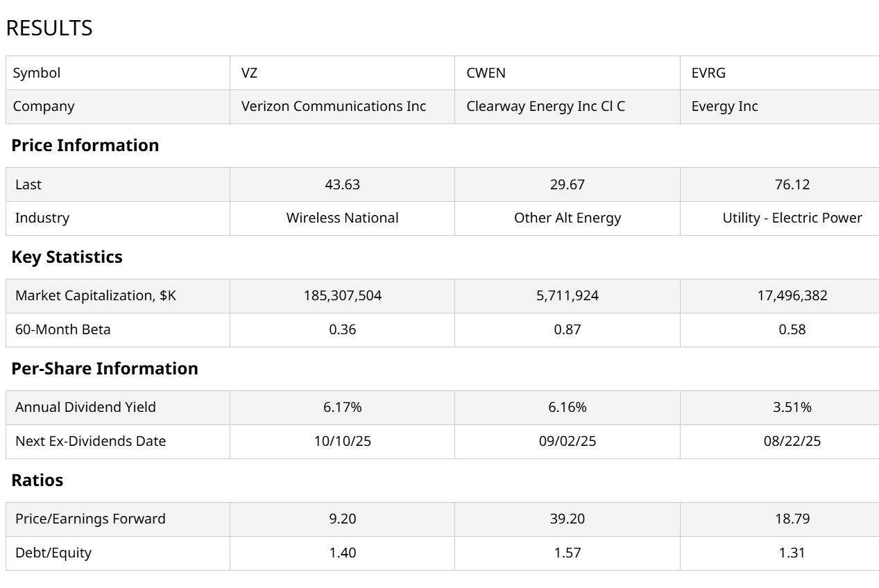Select Verizon Communications Inc company name

[x=333, y=107]
